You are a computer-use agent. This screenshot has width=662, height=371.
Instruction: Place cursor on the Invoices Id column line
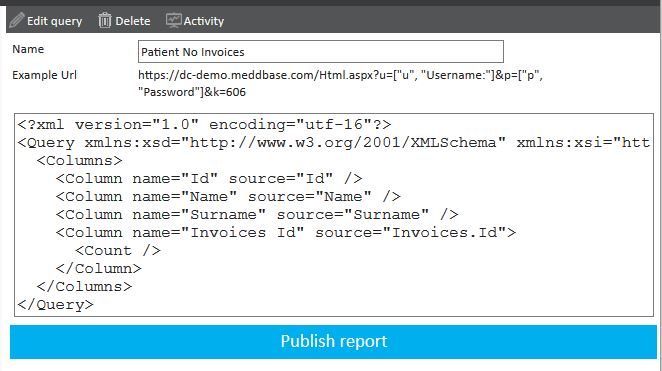[x=286, y=233]
